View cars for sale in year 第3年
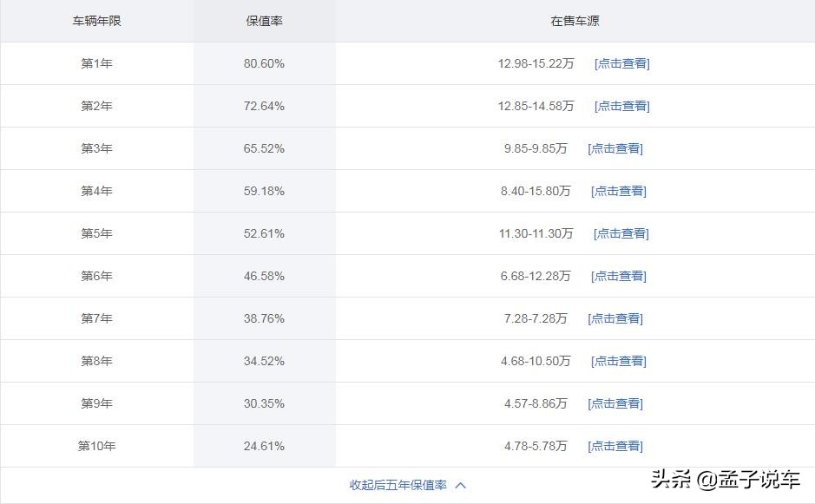The width and height of the screenshot is (815, 504). point(615,148)
